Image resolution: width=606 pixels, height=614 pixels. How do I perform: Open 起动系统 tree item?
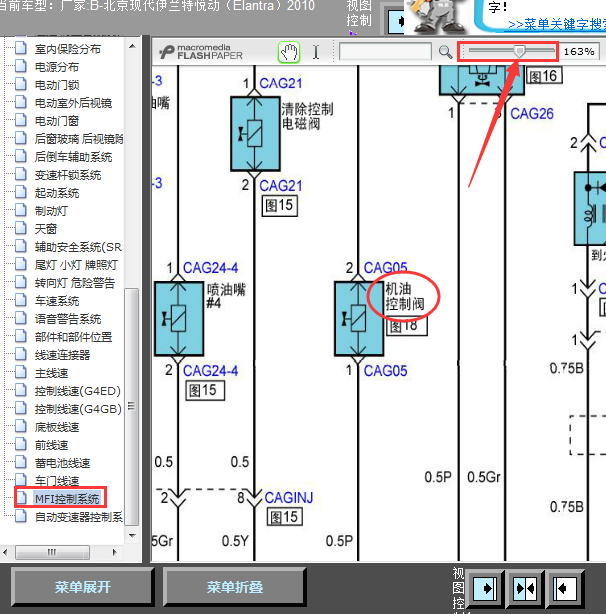click(x=57, y=193)
